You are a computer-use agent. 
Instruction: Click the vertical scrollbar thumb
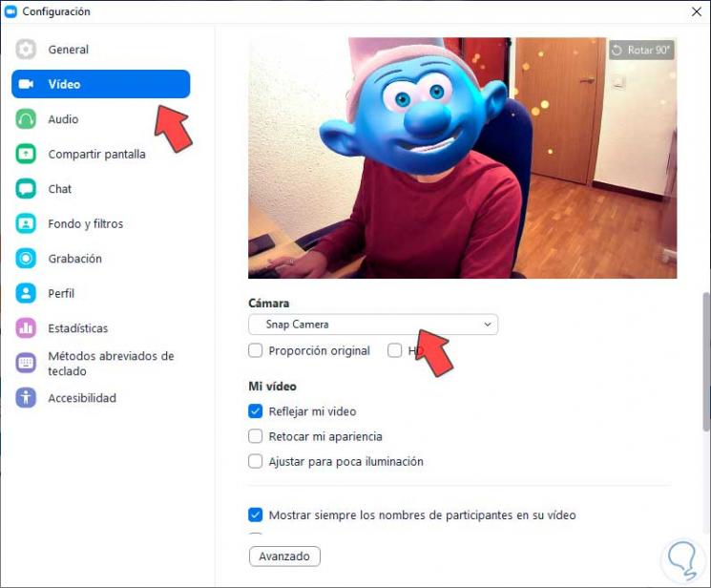706,362
